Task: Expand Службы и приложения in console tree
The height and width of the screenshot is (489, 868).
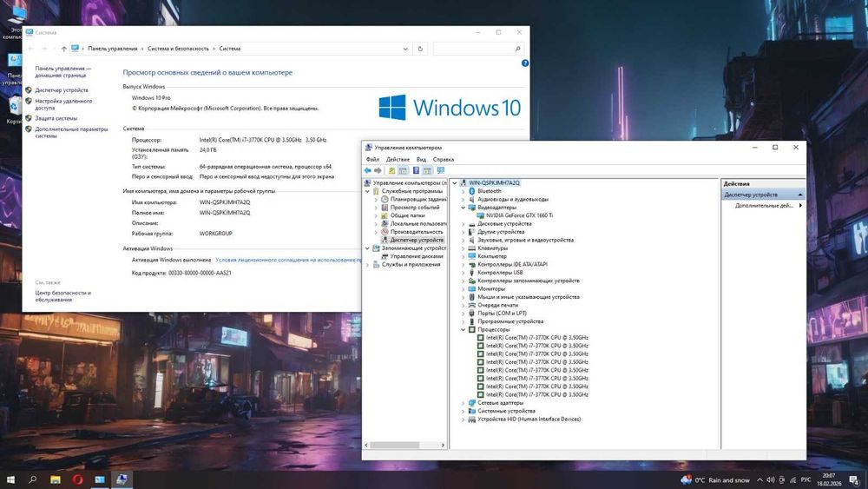Action: pyautogui.click(x=367, y=265)
